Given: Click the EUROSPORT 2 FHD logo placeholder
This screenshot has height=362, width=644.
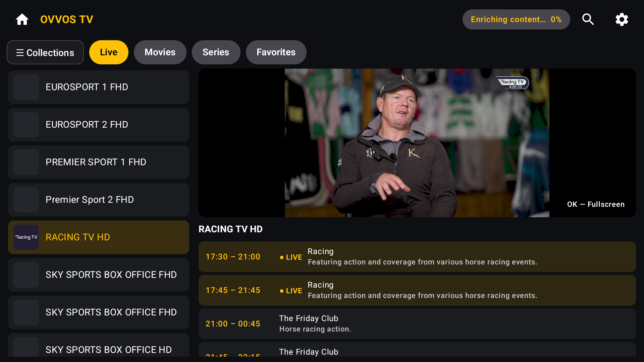Looking at the screenshot, I should pos(26,125).
